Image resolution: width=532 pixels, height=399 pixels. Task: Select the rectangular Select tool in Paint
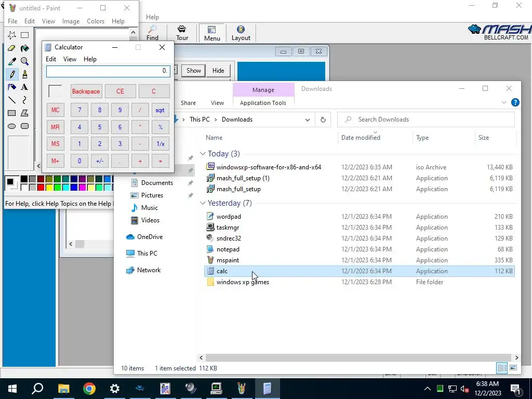(x=24, y=35)
